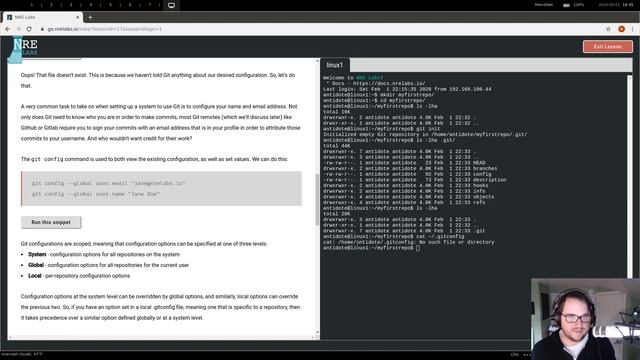Viewport: 640px width, 360px height.
Task: Click the bold word Local in list
Action: [35, 276]
